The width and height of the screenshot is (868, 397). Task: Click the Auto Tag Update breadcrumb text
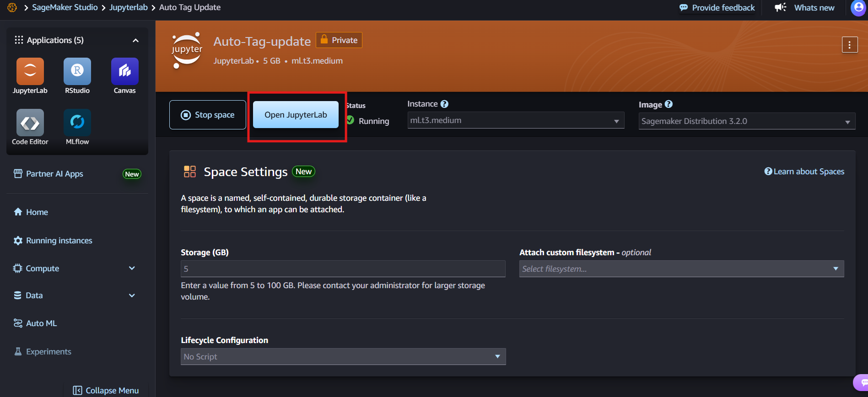[190, 7]
